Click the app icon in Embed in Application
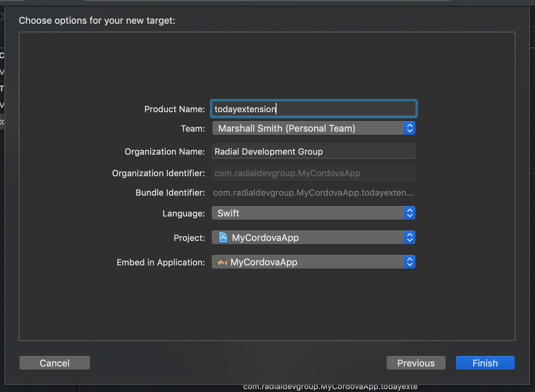 [222, 262]
